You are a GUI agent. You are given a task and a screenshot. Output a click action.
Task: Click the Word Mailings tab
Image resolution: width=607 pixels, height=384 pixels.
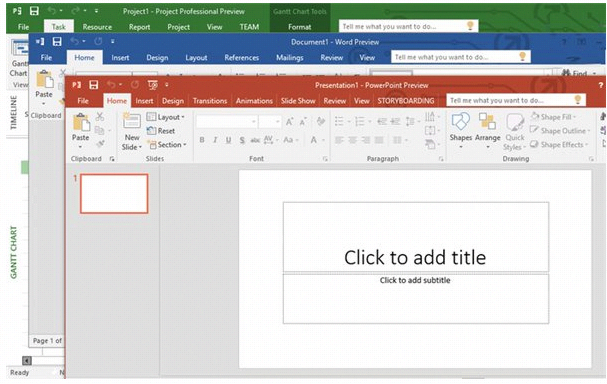(290, 58)
